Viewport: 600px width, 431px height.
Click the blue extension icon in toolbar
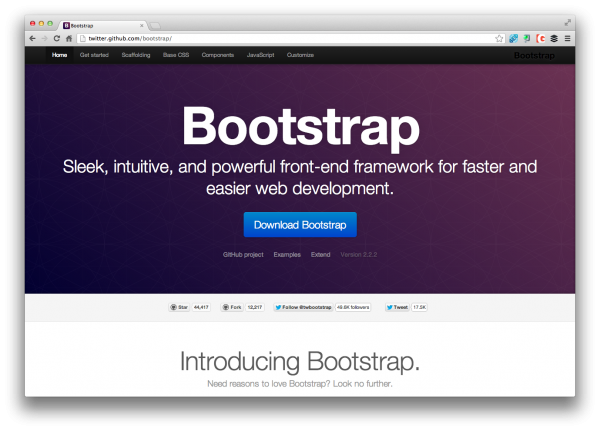514,38
